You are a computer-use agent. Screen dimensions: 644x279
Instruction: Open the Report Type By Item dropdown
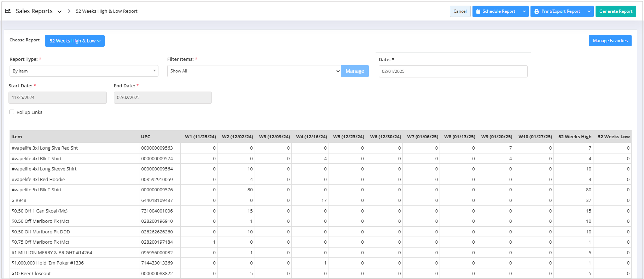tap(84, 71)
